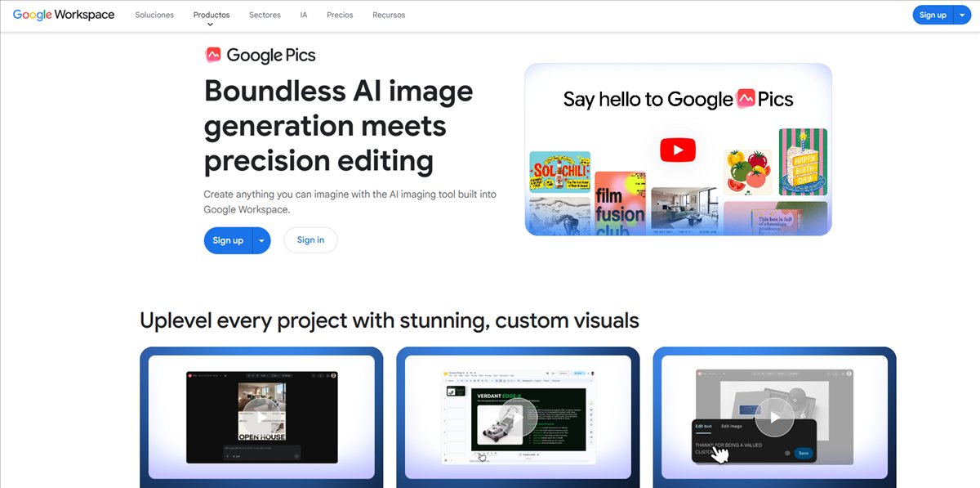Play the Open House video
980x488 pixels.
pyautogui.click(x=261, y=417)
